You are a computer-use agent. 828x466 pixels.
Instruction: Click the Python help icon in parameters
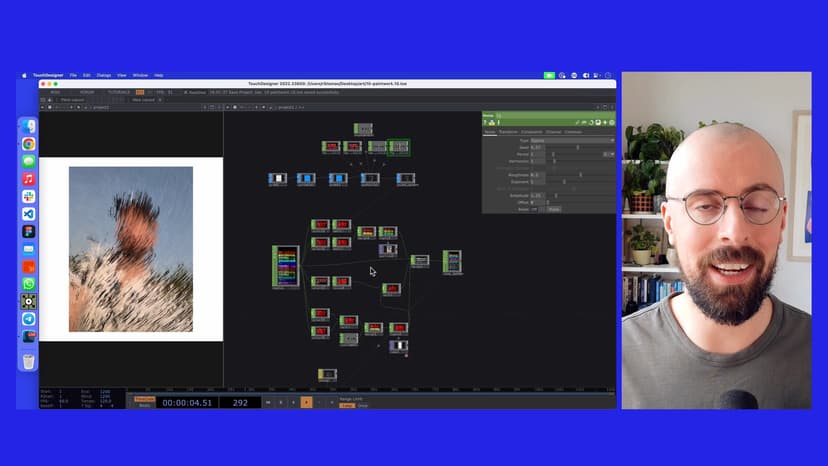[492, 122]
